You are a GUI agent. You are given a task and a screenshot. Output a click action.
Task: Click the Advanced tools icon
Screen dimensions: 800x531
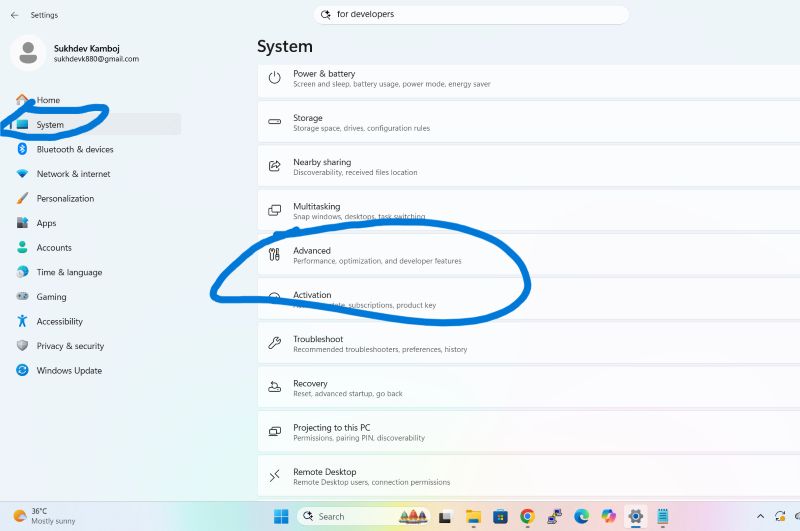pos(274,254)
